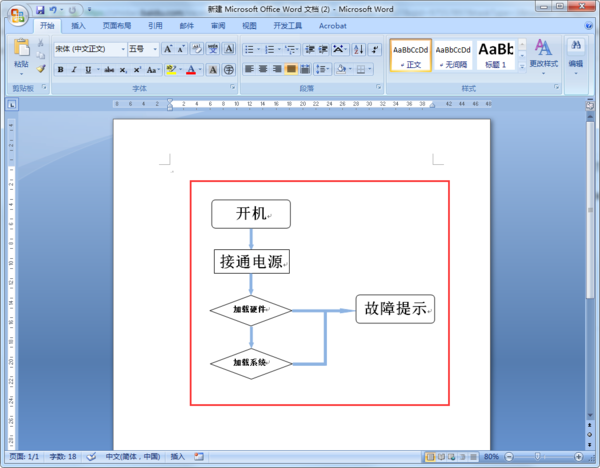Click the Sort icon in the paragraph group
Screen dimensions: 600x468
click(359, 49)
